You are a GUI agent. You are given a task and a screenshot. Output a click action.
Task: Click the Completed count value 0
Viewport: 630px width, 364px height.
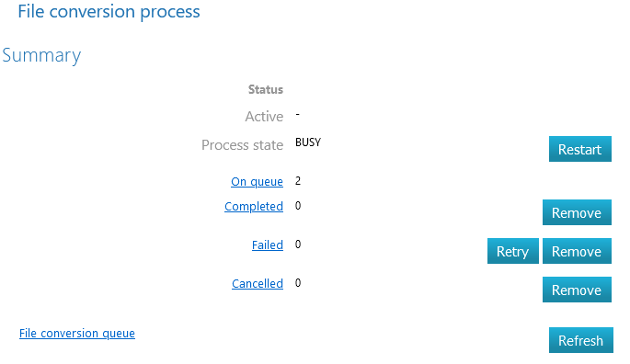click(298, 206)
